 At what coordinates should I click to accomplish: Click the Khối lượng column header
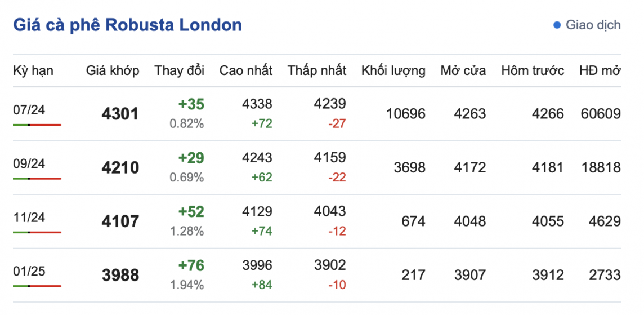(x=393, y=70)
